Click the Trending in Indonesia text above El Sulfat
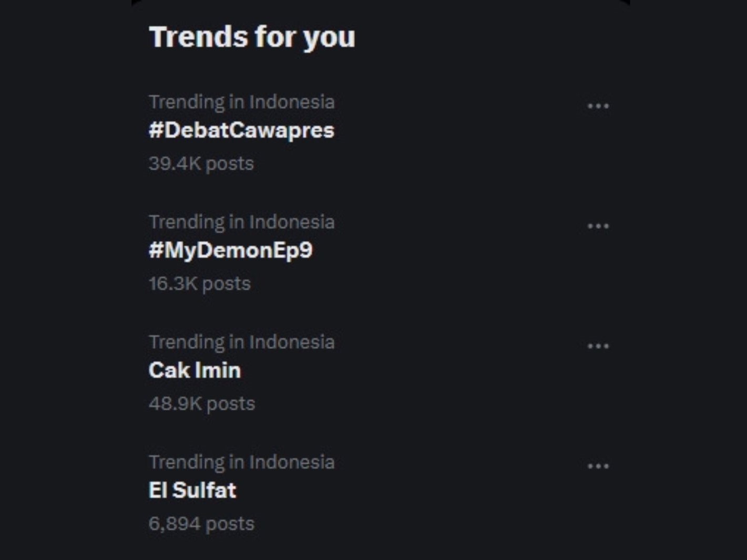747x560 pixels. point(242,462)
